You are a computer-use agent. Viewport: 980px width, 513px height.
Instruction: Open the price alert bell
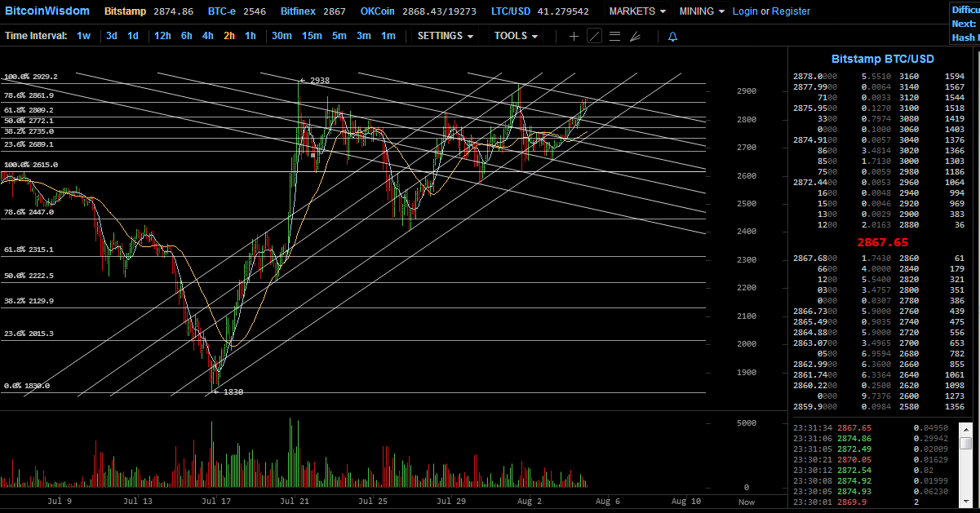pyautogui.click(x=672, y=37)
